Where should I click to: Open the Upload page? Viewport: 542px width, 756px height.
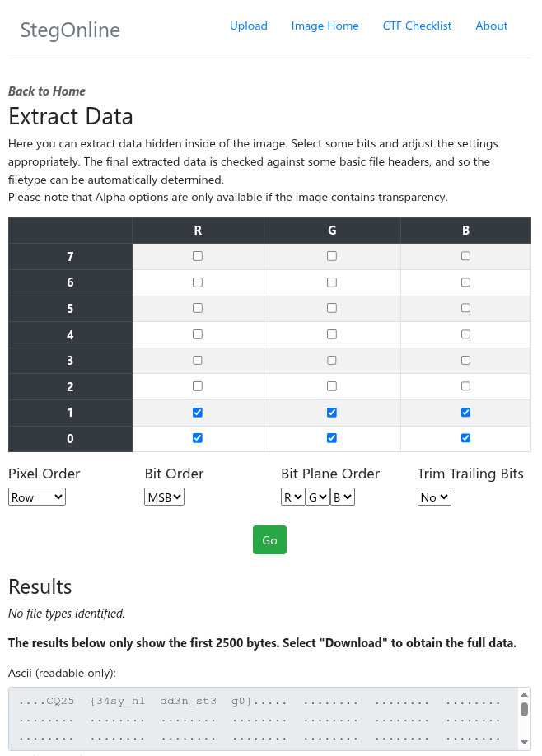point(249,26)
